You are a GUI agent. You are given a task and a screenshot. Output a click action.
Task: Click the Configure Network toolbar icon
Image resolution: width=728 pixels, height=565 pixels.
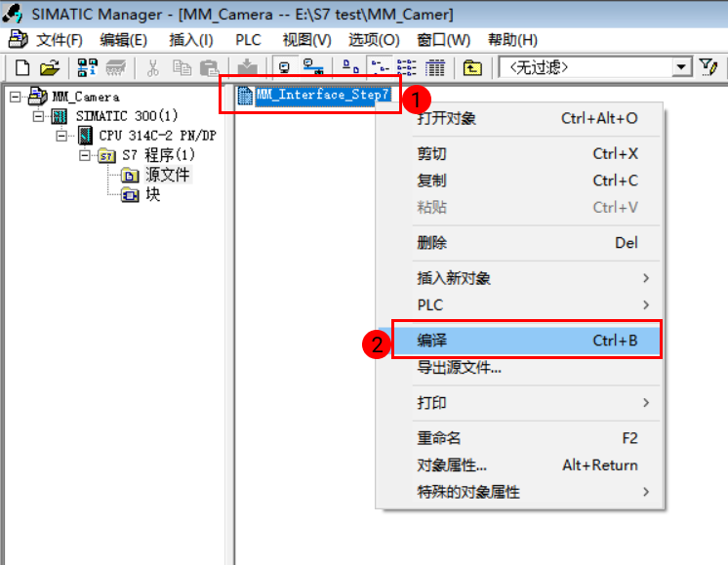pyautogui.click(x=313, y=67)
